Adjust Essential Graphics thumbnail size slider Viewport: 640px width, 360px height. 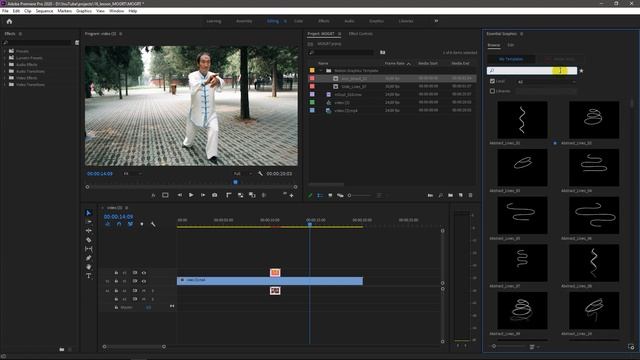coord(507,346)
